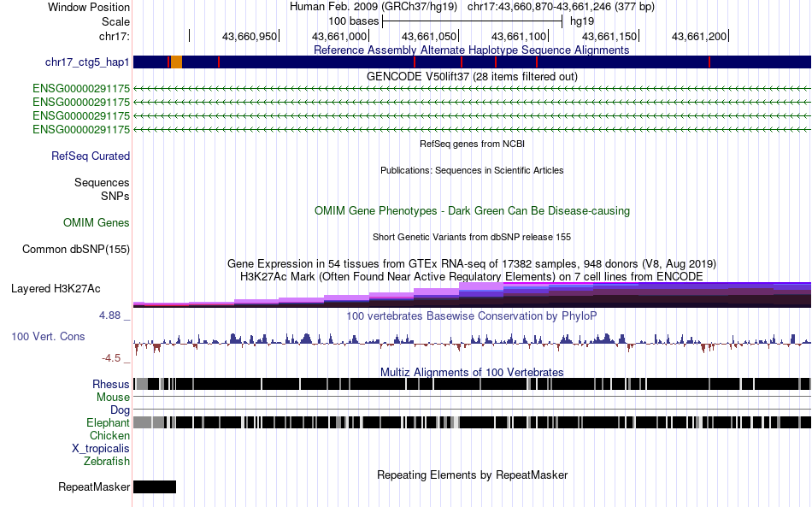Open the GTEx Gene Expression track title
812x507 pixels.
point(472,263)
